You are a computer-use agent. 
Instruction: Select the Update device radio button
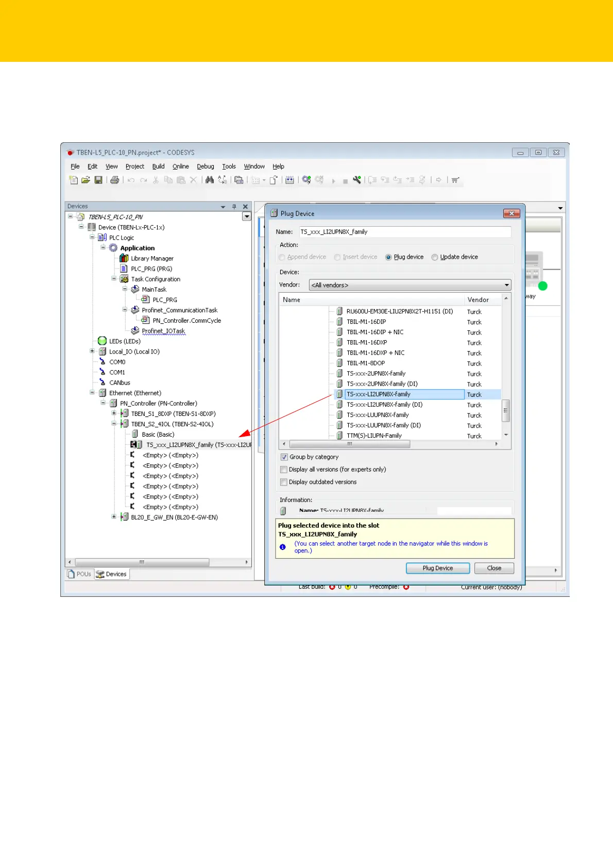(435, 257)
